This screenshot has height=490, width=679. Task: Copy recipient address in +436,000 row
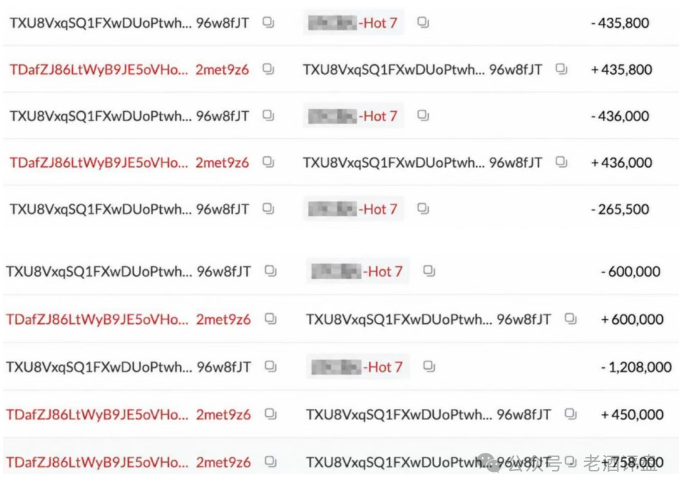pyautogui.click(x=562, y=162)
